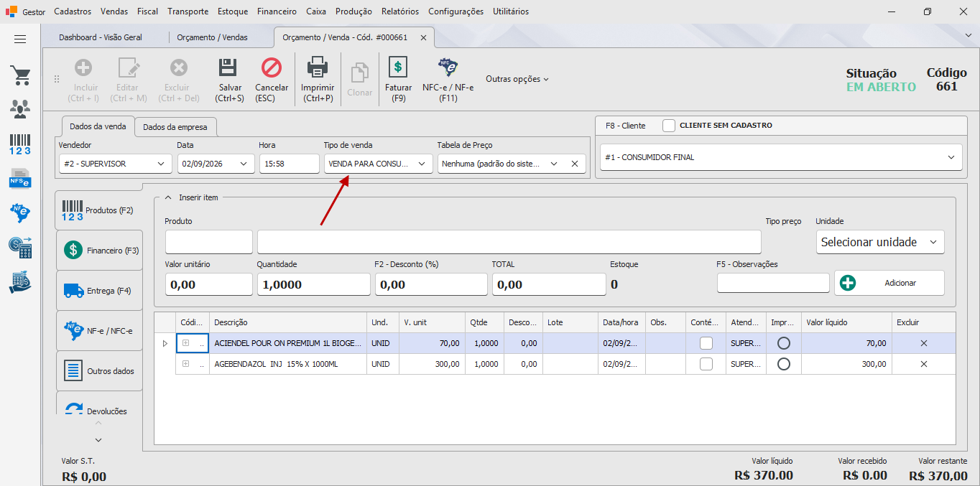Open the hamburger menu in the sidebar
The width and height of the screenshot is (980, 486).
coord(20,39)
